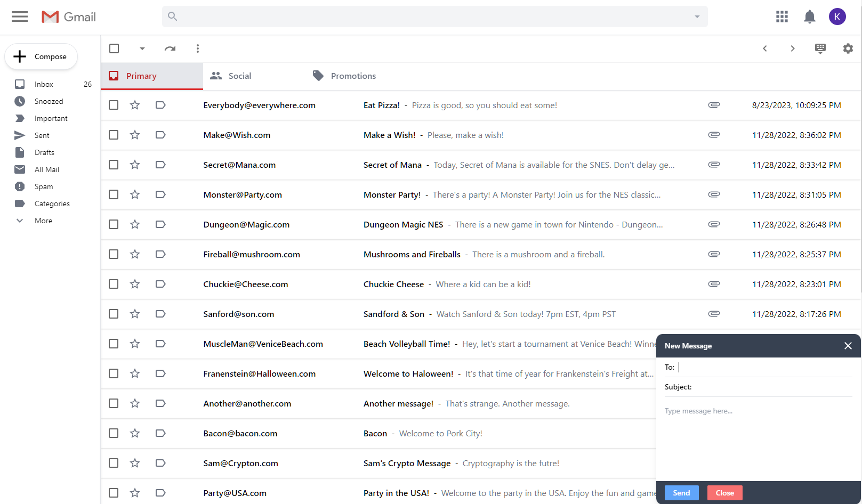The image size is (862, 504).
Task: Open the main hamburger menu
Action: [x=20, y=17]
